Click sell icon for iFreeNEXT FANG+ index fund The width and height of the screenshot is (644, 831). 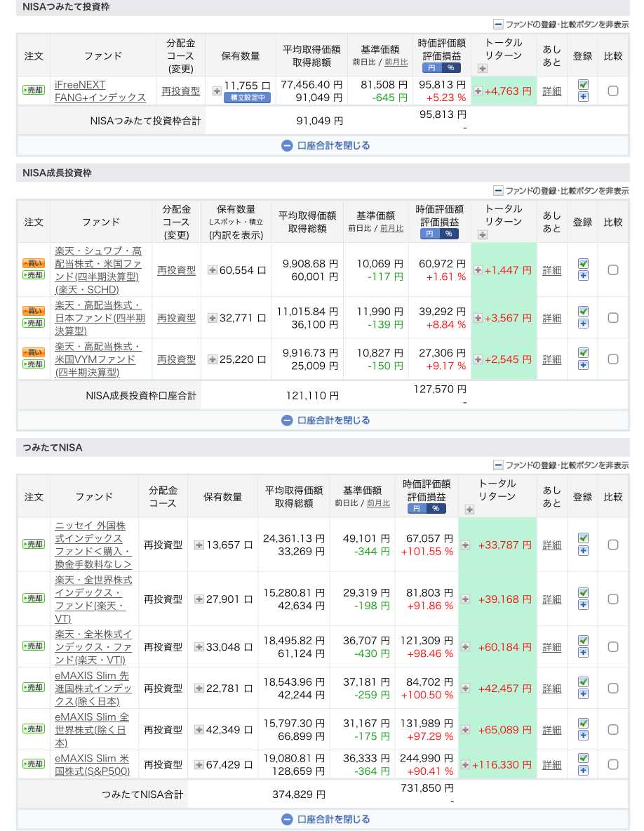[x=33, y=91]
